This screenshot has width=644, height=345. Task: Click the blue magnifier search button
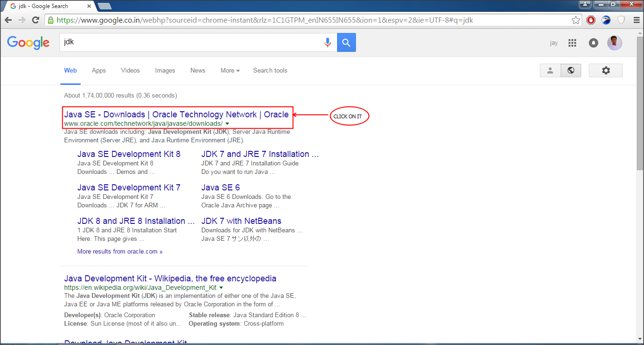[x=347, y=42]
